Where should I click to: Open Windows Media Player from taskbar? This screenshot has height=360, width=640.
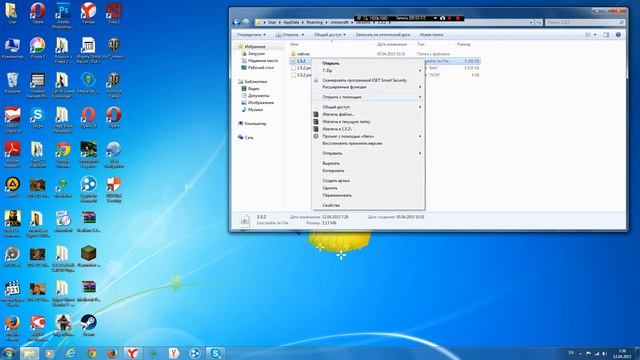(x=49, y=353)
